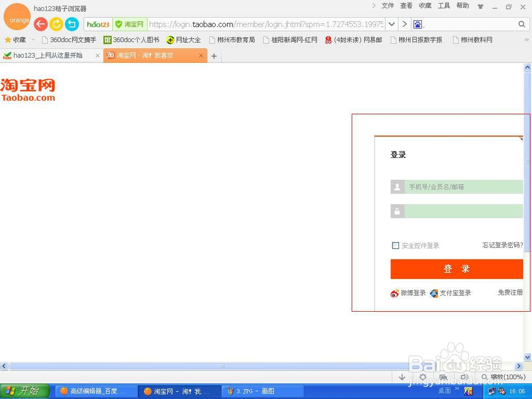
Task: Click the password input field
Action: pos(463,211)
